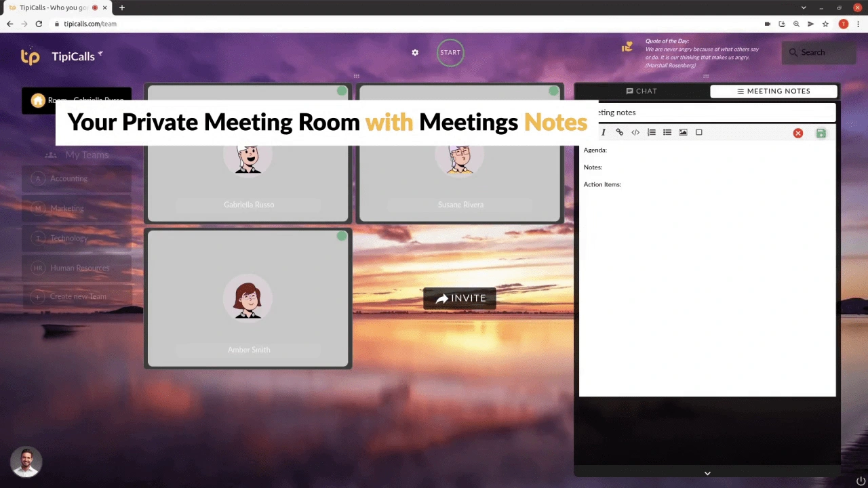The width and height of the screenshot is (868, 488).
Task: Select the Marketing team
Action: pyautogui.click(x=77, y=208)
